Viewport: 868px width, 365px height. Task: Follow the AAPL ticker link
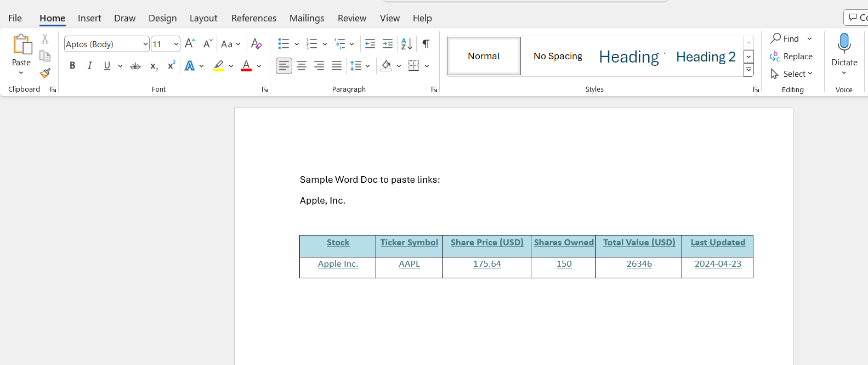tap(410, 264)
